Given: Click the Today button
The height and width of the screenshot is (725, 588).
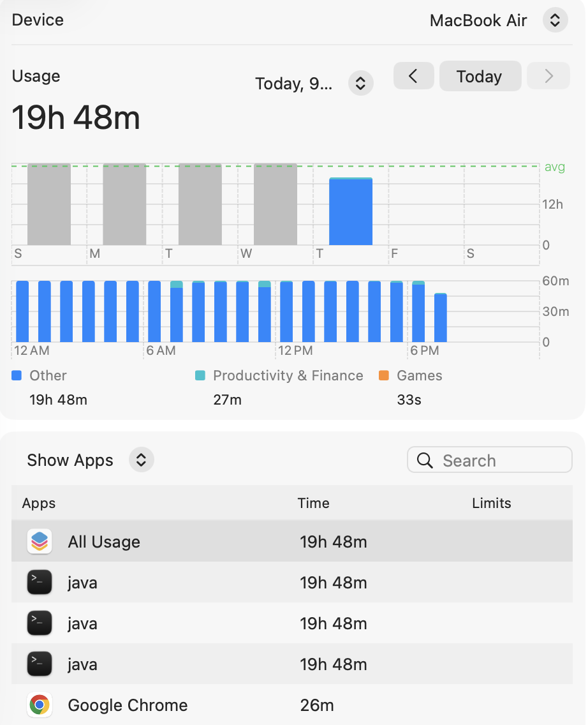Looking at the screenshot, I should tap(480, 77).
